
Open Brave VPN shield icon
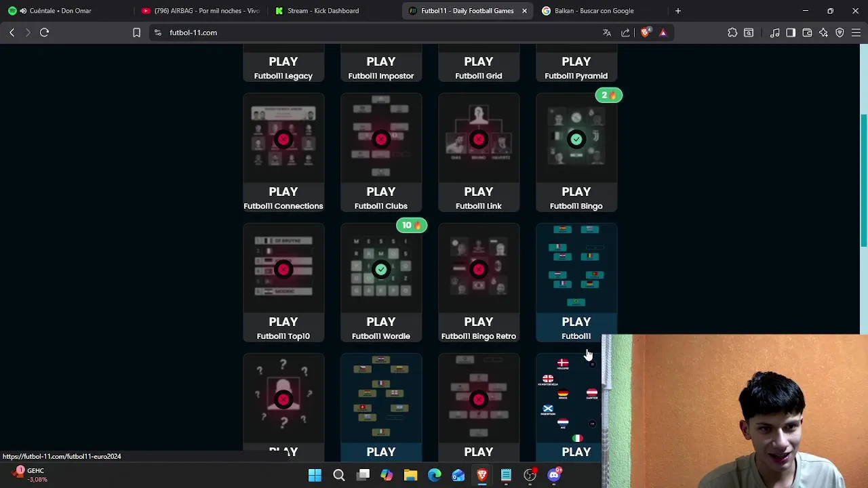(x=840, y=33)
